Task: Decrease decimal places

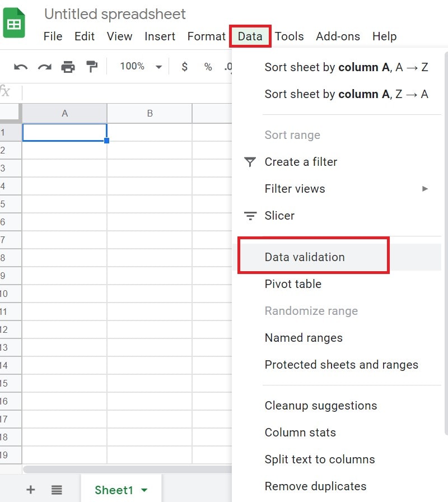Action: (229, 66)
